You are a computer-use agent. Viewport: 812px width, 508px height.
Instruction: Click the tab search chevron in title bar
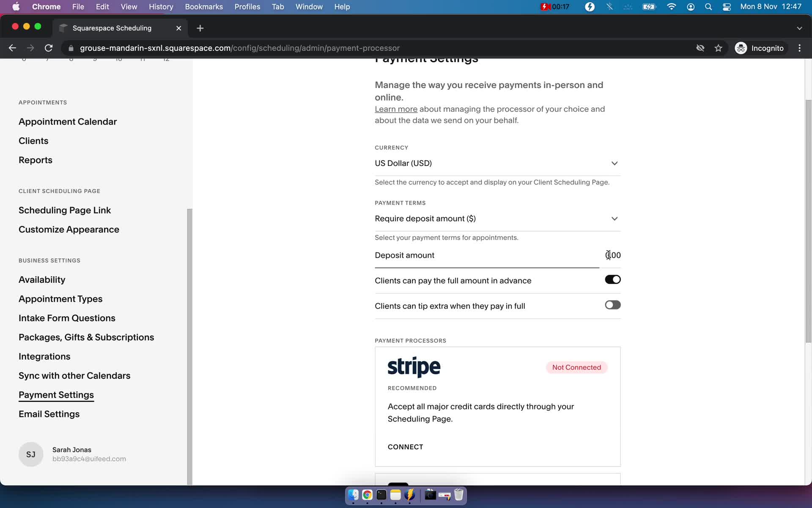pyautogui.click(x=799, y=28)
